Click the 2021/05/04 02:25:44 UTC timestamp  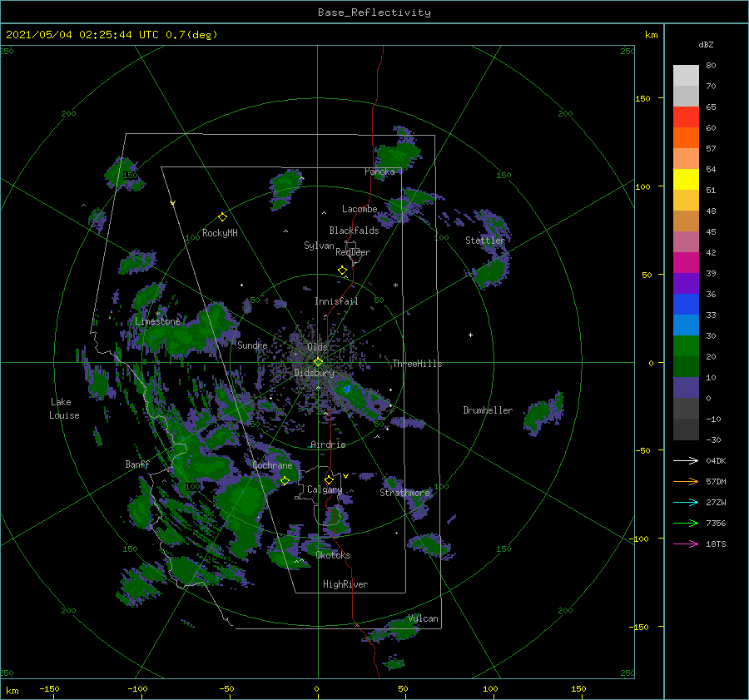tap(112, 34)
